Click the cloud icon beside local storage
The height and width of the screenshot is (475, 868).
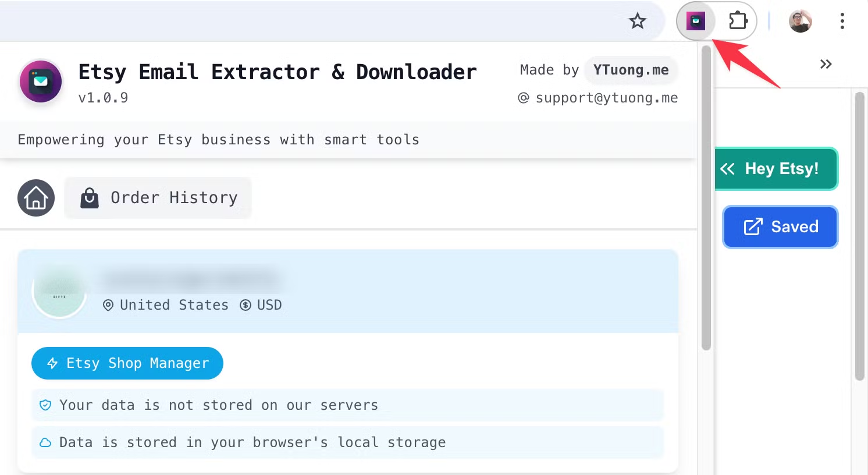(x=45, y=442)
